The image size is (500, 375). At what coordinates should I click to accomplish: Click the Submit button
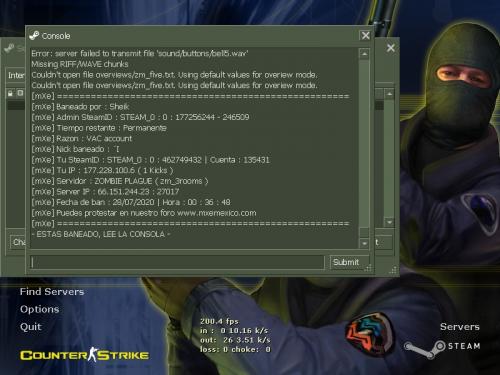pos(346,262)
